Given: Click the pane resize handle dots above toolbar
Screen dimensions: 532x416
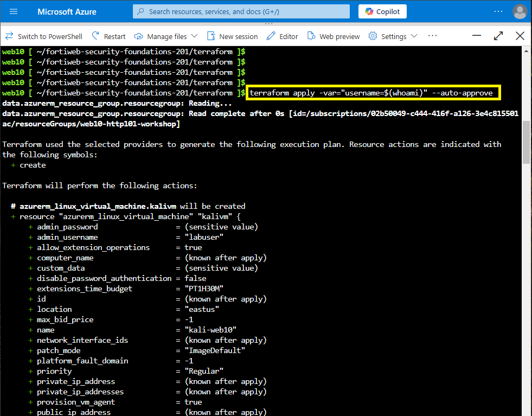Looking at the screenshot, I should 269,23.
